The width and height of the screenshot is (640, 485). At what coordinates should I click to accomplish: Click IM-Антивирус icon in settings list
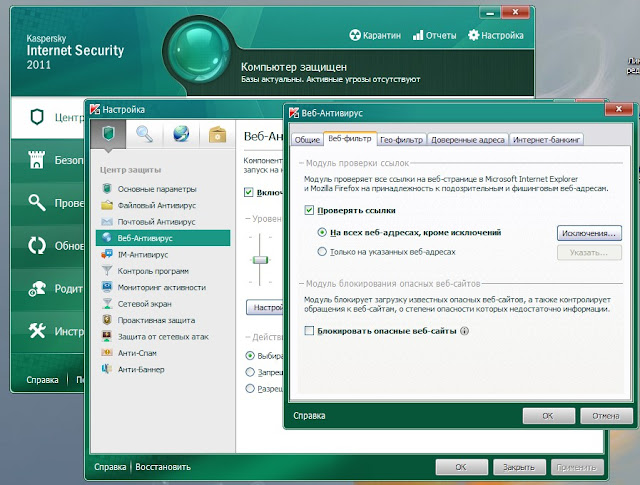[107, 254]
